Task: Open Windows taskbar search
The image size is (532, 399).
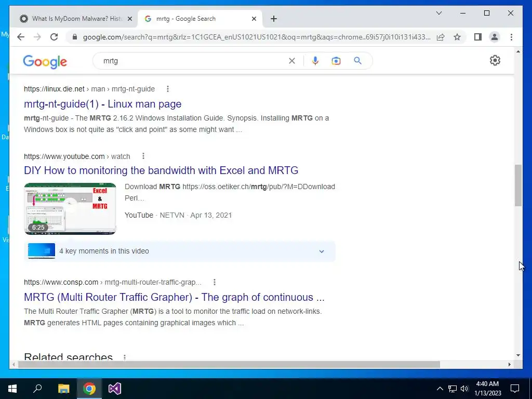Action: (x=37, y=389)
